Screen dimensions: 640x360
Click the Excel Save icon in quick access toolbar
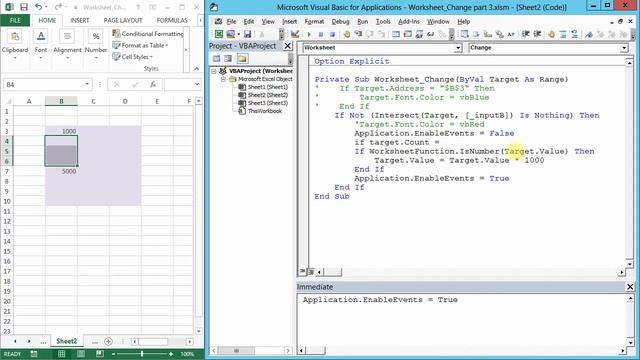[24, 7]
